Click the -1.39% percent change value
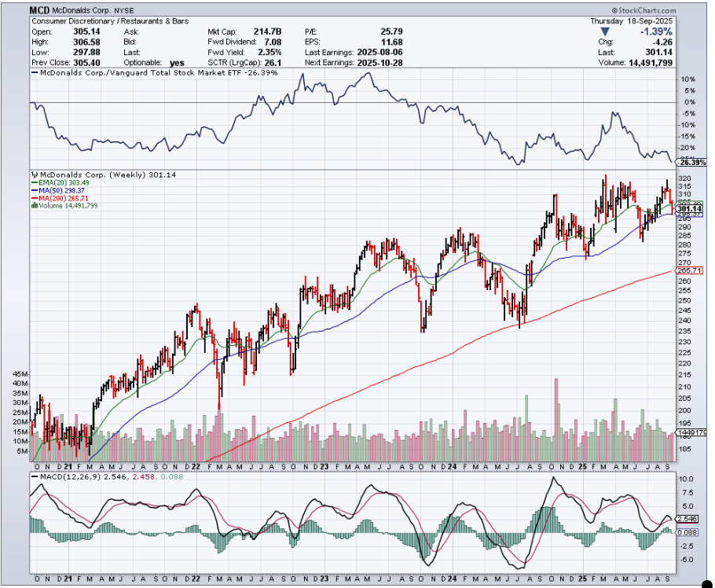Screen dimensions: 715x588 656,31
